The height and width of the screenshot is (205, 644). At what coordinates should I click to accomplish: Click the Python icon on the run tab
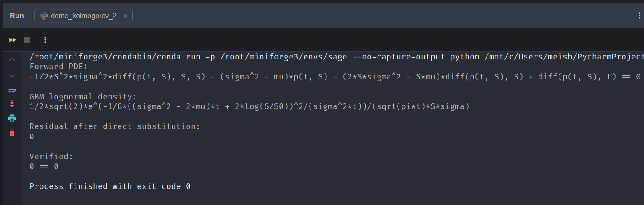coord(44,16)
